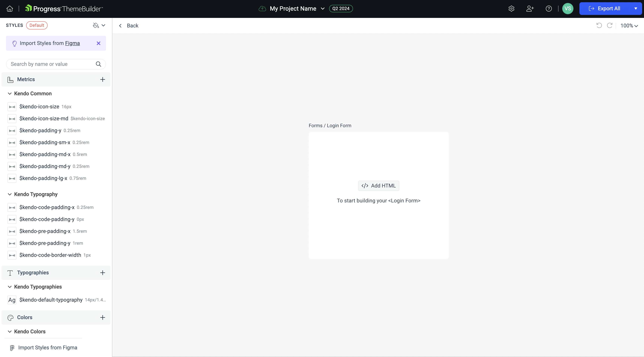Open the share users icon
The height and width of the screenshot is (357, 644).
tap(530, 9)
